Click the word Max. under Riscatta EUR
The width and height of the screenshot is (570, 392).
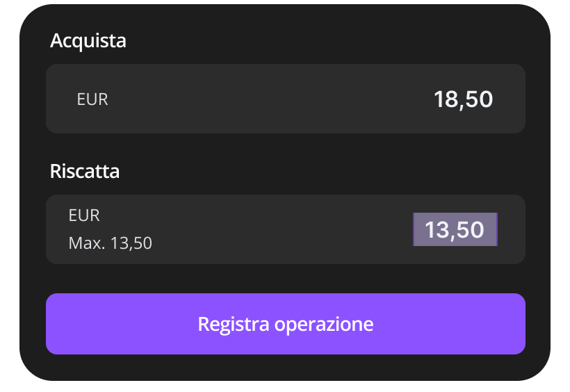tap(83, 243)
